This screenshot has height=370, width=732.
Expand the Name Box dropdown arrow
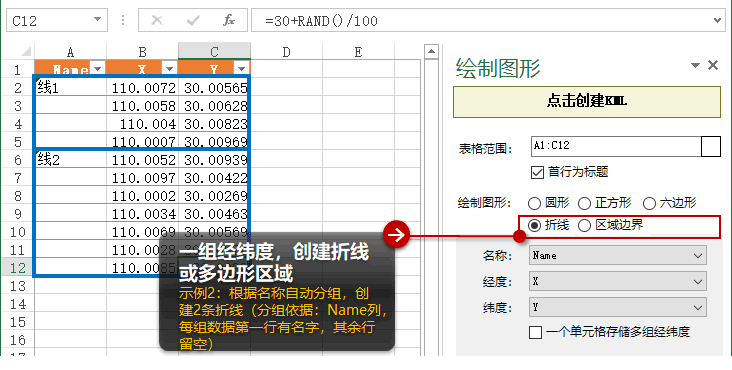(x=98, y=20)
